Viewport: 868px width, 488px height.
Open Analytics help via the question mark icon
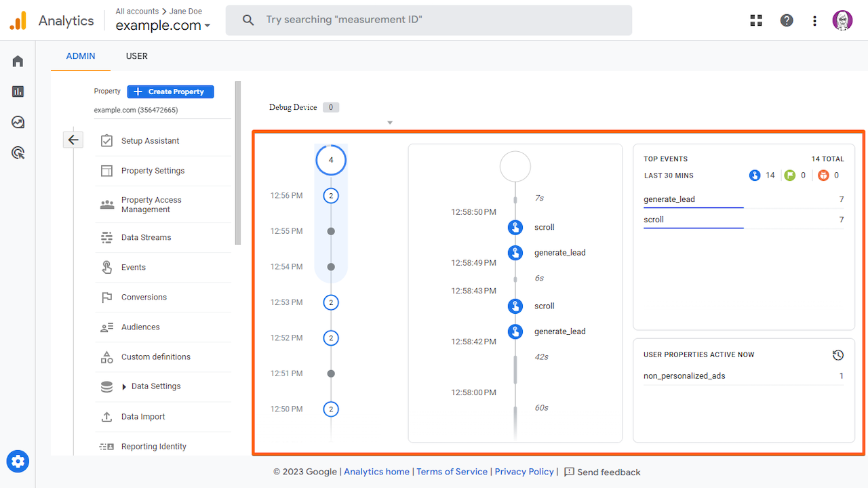tap(786, 20)
